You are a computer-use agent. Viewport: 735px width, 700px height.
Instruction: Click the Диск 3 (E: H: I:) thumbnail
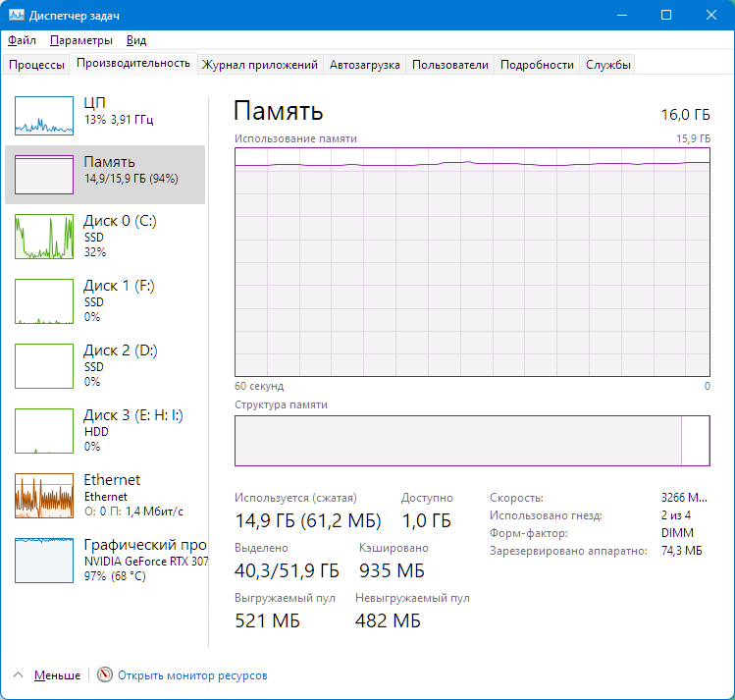[44, 431]
